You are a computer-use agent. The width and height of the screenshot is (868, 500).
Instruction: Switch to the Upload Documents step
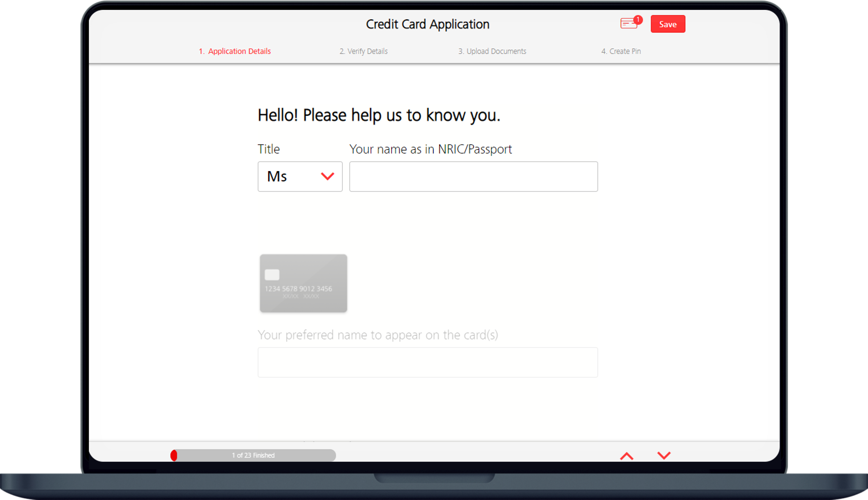coord(492,51)
